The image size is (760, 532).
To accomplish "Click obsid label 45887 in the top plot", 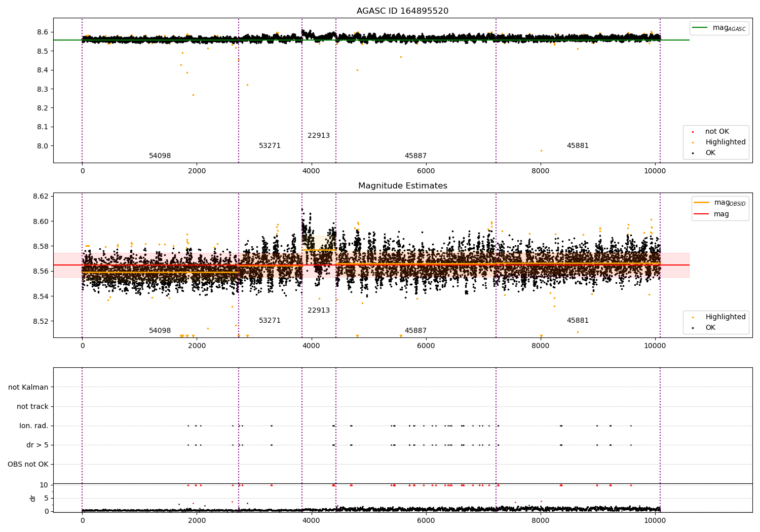I will pos(415,156).
